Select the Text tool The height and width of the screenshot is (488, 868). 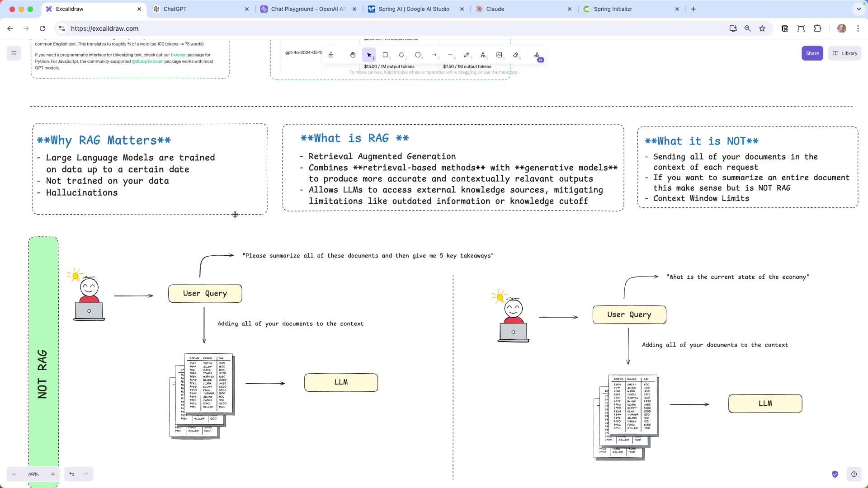coord(483,55)
